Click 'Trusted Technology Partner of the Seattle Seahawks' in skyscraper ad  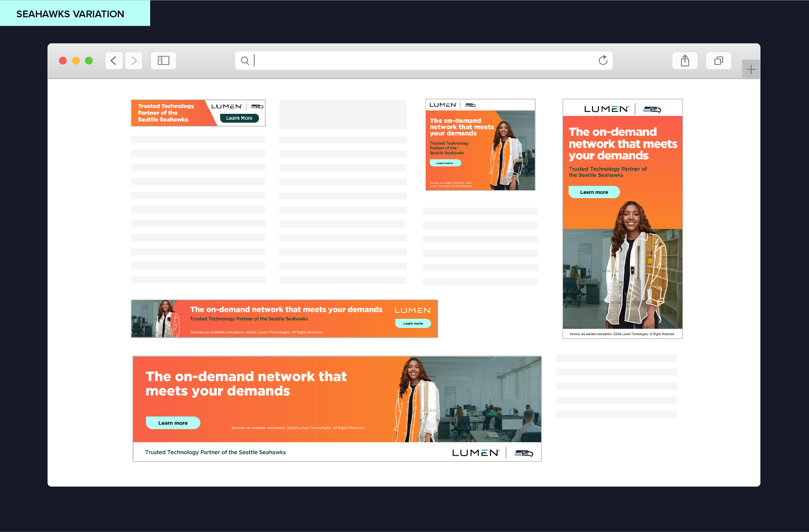[x=608, y=172]
